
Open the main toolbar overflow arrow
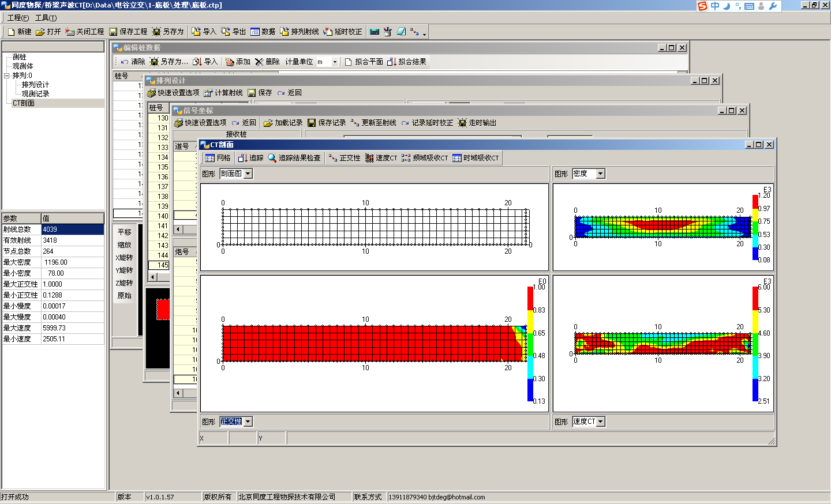coord(425,34)
